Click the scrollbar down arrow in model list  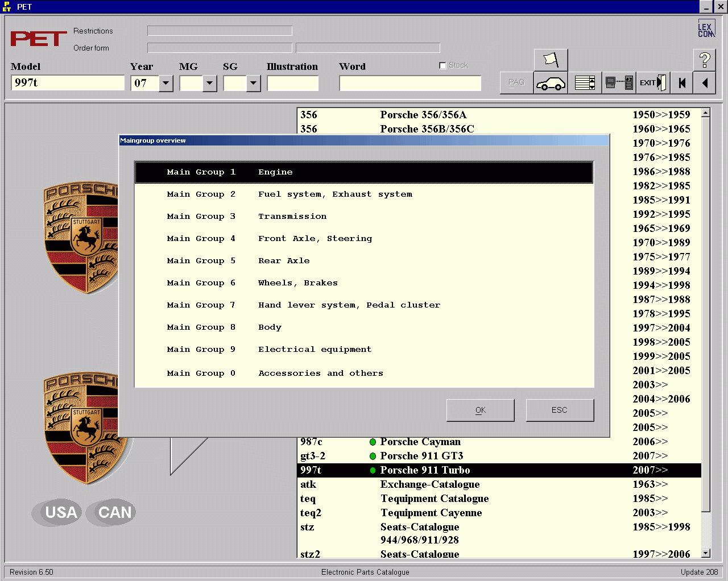pos(706,553)
